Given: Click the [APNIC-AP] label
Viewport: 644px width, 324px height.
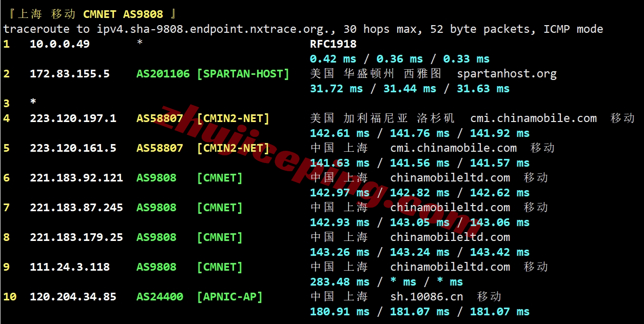Looking at the screenshot, I should (x=230, y=297).
